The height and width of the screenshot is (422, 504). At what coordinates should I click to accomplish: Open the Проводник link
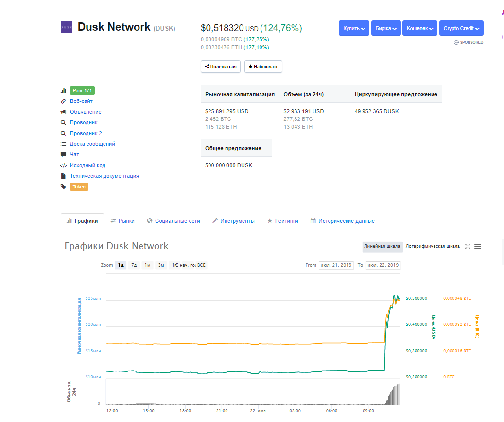84,122
